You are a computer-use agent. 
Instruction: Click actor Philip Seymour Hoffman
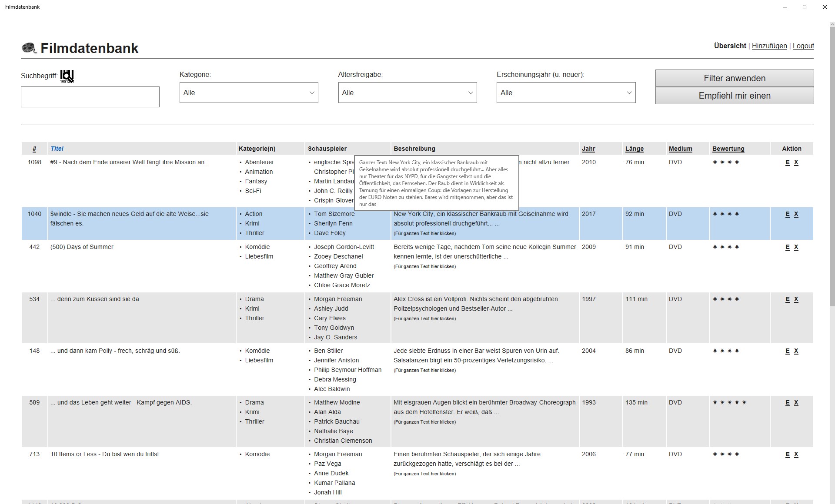[x=348, y=370]
